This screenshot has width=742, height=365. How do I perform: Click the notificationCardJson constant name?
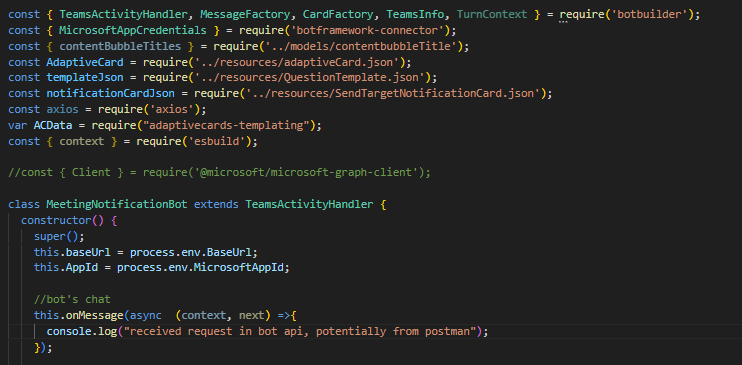point(111,93)
